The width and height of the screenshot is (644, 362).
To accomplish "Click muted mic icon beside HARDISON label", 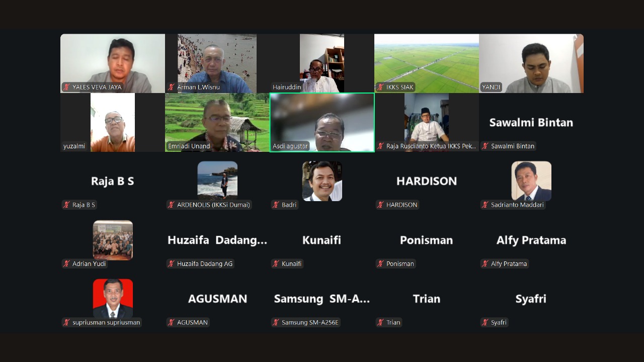I will point(380,205).
